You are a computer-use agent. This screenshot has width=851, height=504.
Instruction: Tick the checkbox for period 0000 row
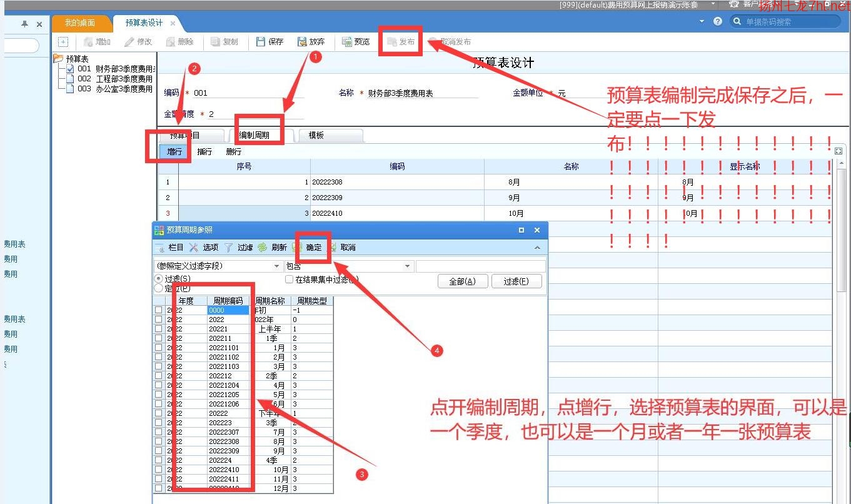(159, 310)
